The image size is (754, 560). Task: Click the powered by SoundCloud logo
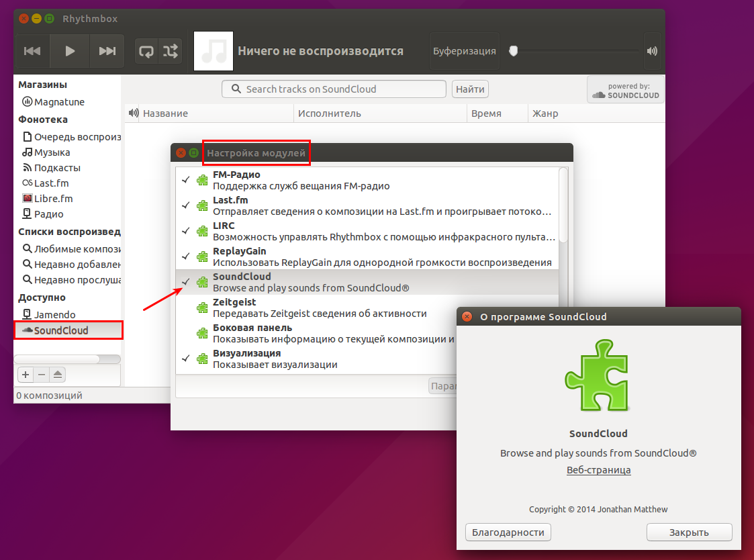[x=626, y=90]
